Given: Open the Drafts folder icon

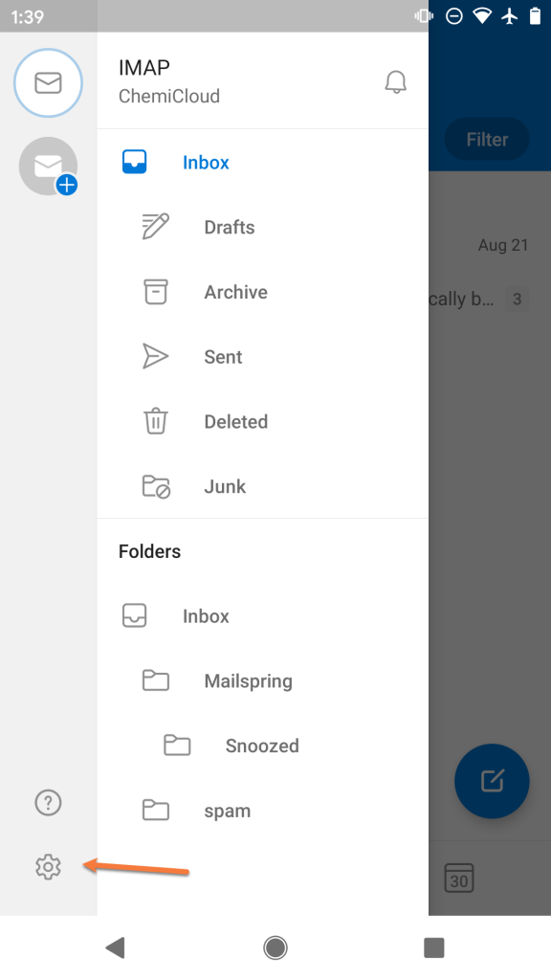Looking at the screenshot, I should [156, 227].
